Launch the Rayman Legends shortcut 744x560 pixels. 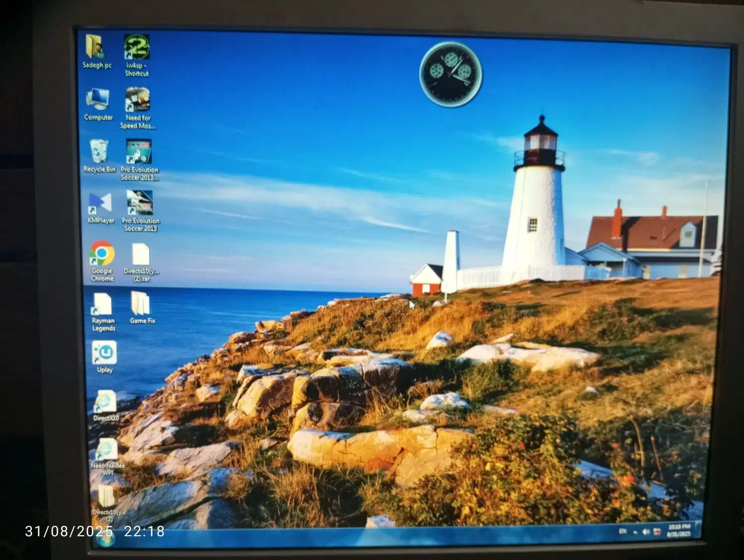coord(103,311)
